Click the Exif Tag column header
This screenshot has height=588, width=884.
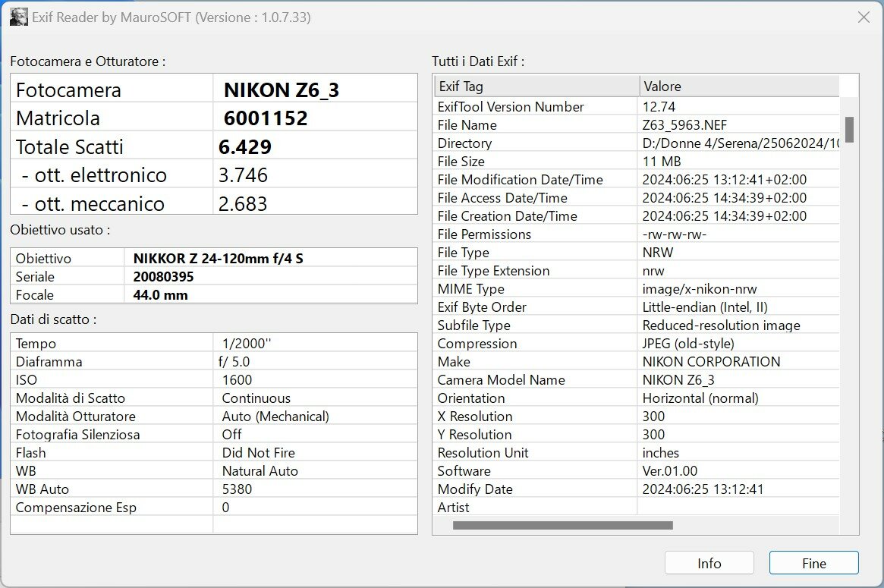coord(536,86)
